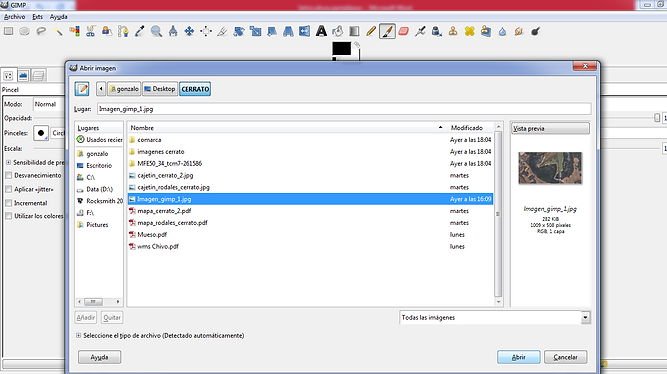The image size is (667, 374).
Task: Enable the Aplicar jitter checkbox
Action: pyautogui.click(x=9, y=189)
